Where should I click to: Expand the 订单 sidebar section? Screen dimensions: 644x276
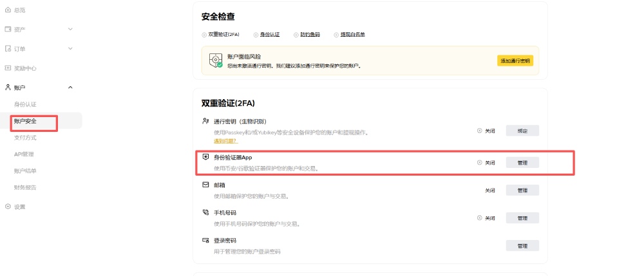click(70, 48)
